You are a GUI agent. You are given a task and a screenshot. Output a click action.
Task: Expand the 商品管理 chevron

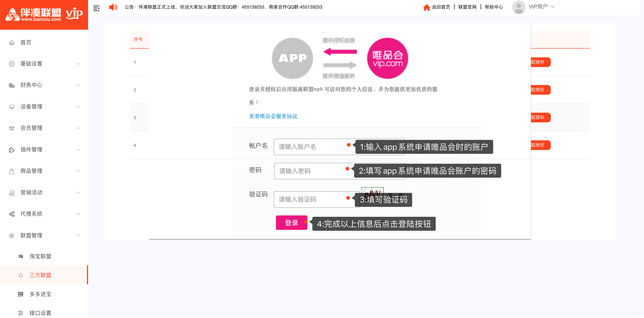[x=78, y=171]
